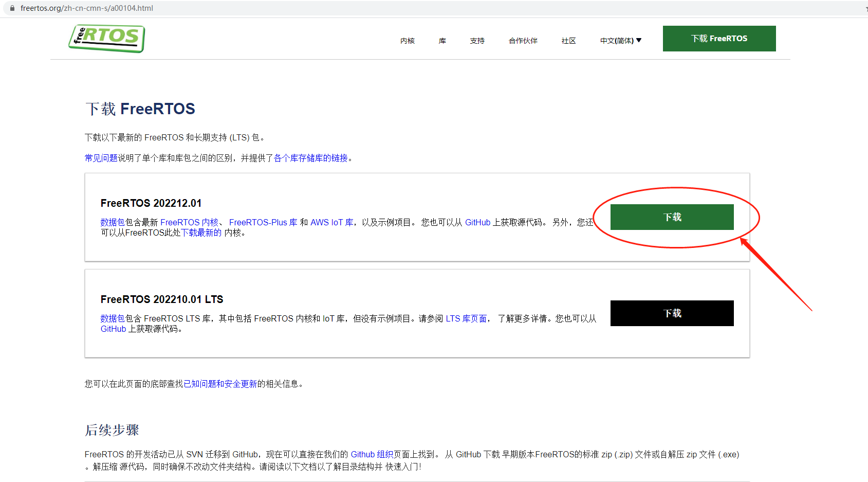Open the 社区 navigation menu
This screenshot has width=868, height=482.
tap(569, 41)
